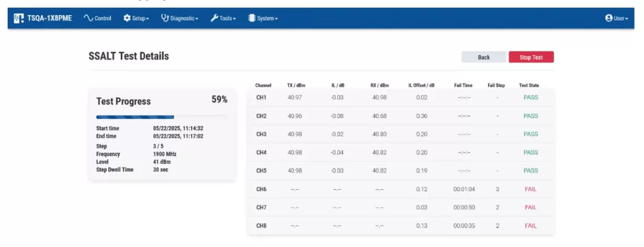Click CH8 fail time 00:00:35

tap(464, 226)
